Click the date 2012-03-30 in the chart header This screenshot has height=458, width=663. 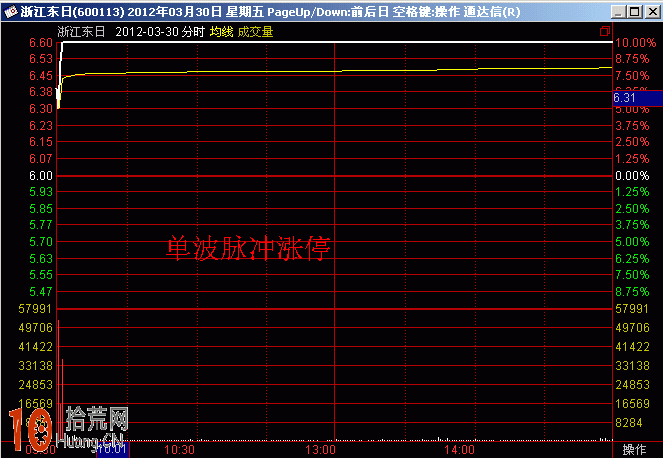coord(147,32)
